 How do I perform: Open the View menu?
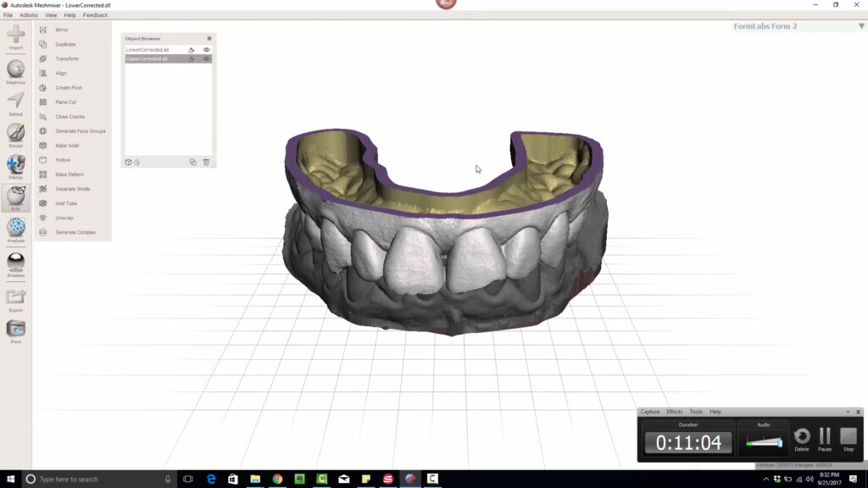pyautogui.click(x=51, y=15)
